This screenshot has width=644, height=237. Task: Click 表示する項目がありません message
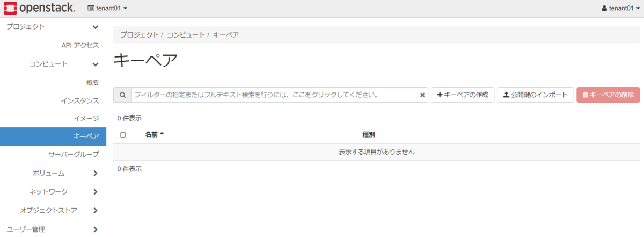(x=377, y=152)
